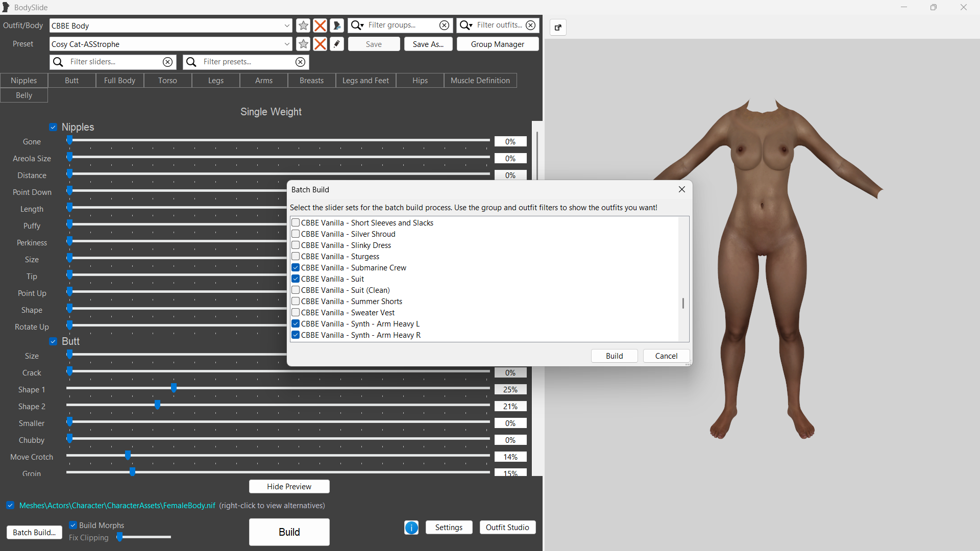Show the Belly slider tab
980x551 pixels.
[x=24, y=95]
